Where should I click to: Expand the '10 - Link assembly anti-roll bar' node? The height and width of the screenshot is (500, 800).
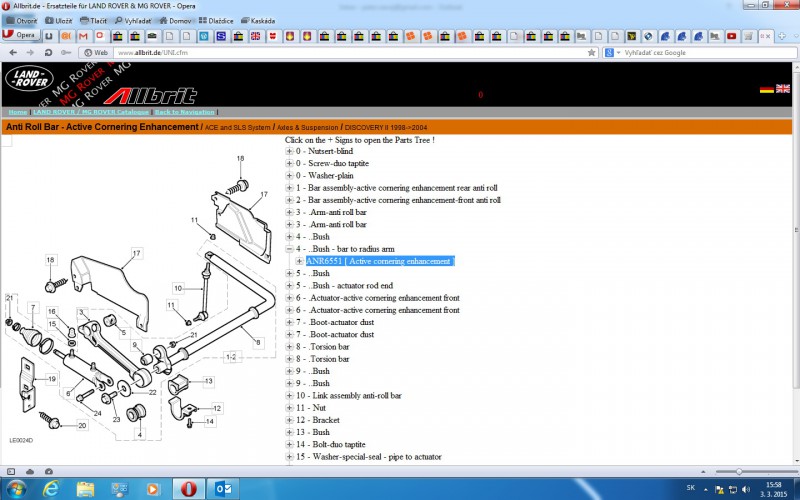point(289,396)
